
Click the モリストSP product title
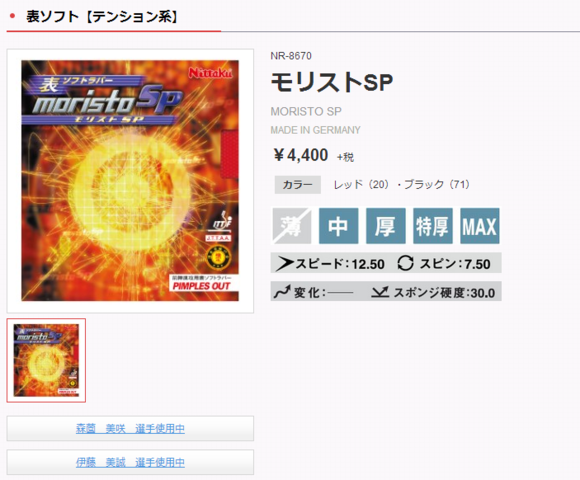click(331, 82)
